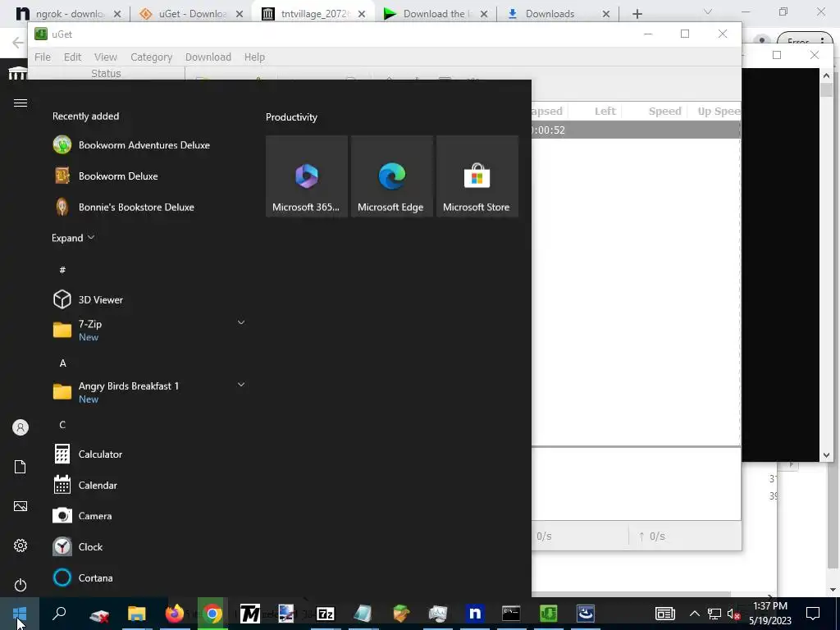Open taskbar Search magnifier
The height and width of the screenshot is (630, 840).
[59, 614]
